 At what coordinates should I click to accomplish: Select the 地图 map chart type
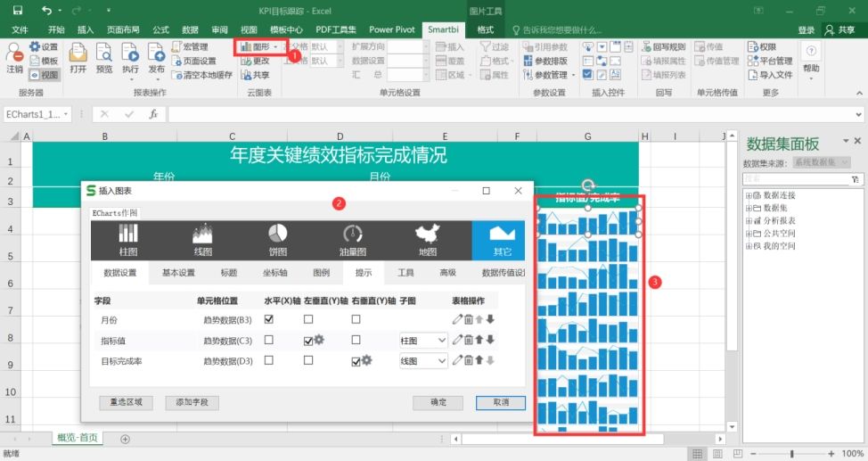(428, 240)
